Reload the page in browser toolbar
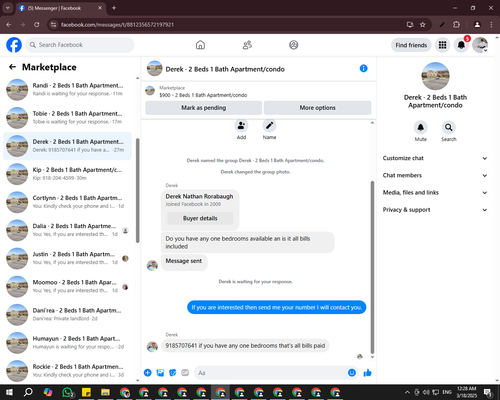The width and height of the screenshot is (500, 400). (37, 25)
